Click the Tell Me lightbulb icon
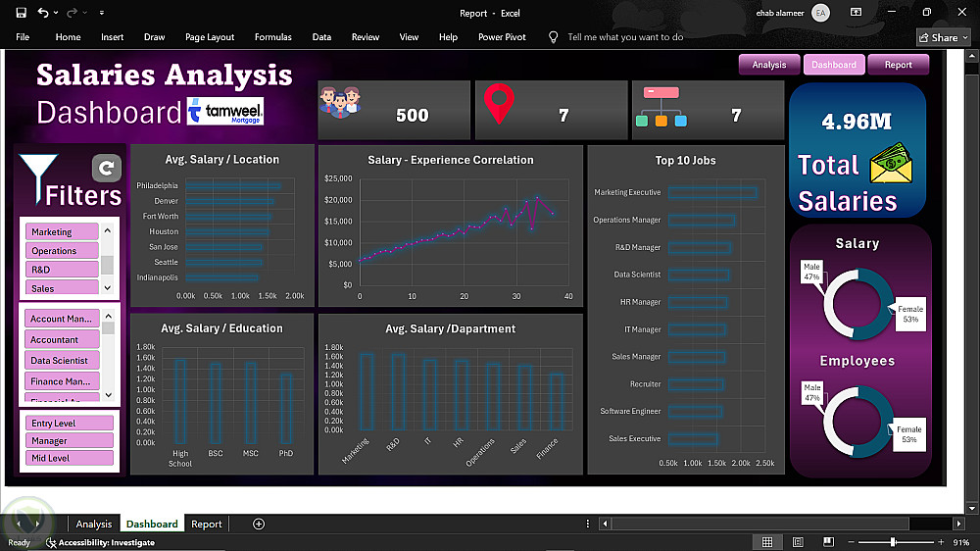 [553, 37]
